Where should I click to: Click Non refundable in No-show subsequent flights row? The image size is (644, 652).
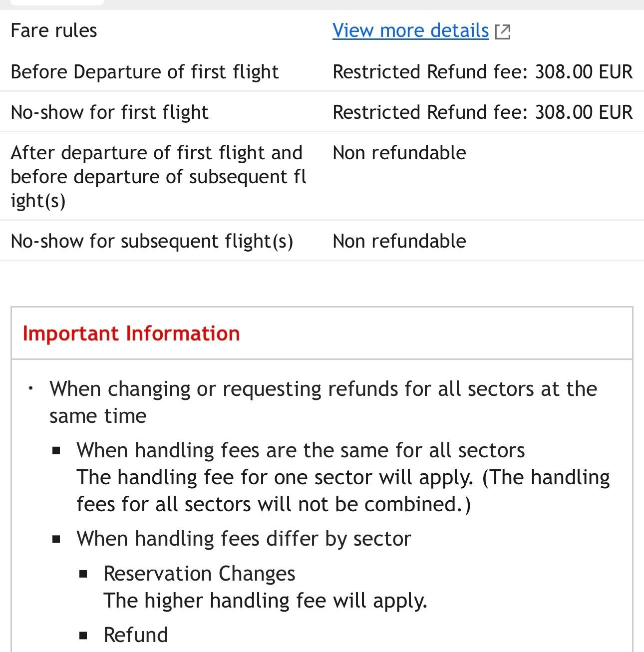(399, 241)
